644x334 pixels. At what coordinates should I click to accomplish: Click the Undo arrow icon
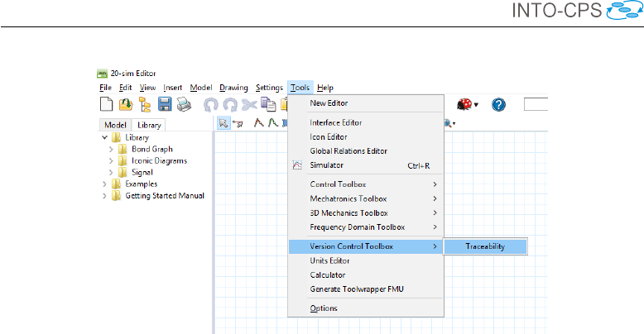click(x=211, y=105)
